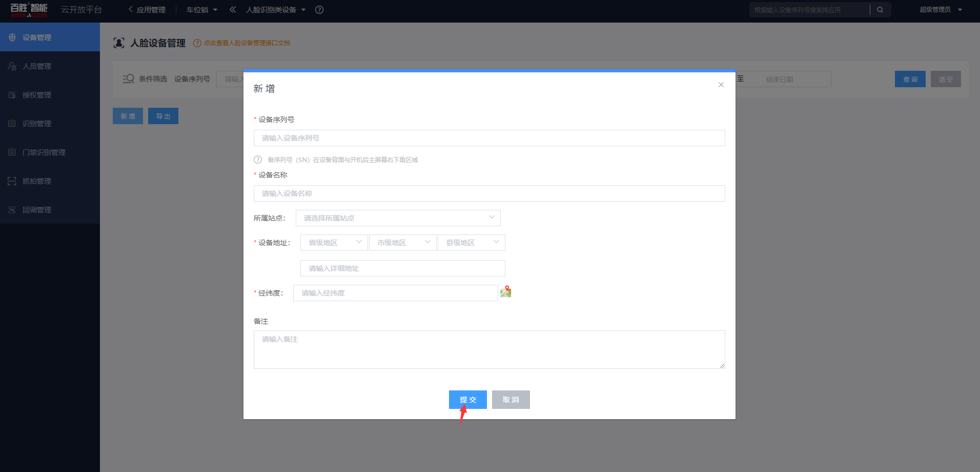Click the 抓拍管理 capture icon in sidebar
The height and width of the screenshot is (472, 980).
pyautogui.click(x=12, y=181)
